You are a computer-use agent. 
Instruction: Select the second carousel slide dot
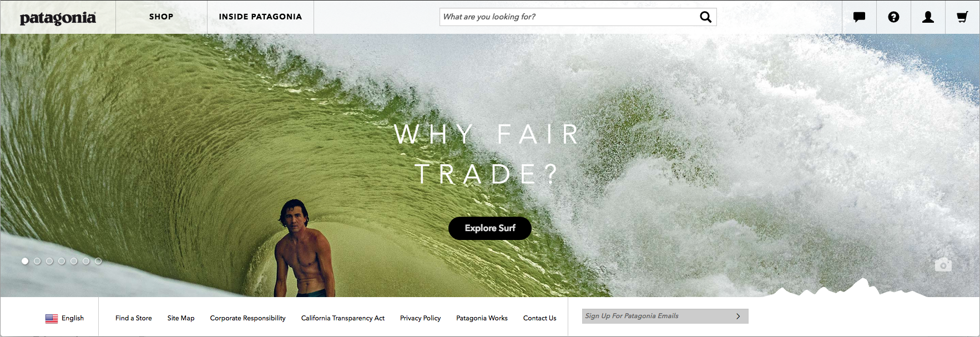point(37,261)
